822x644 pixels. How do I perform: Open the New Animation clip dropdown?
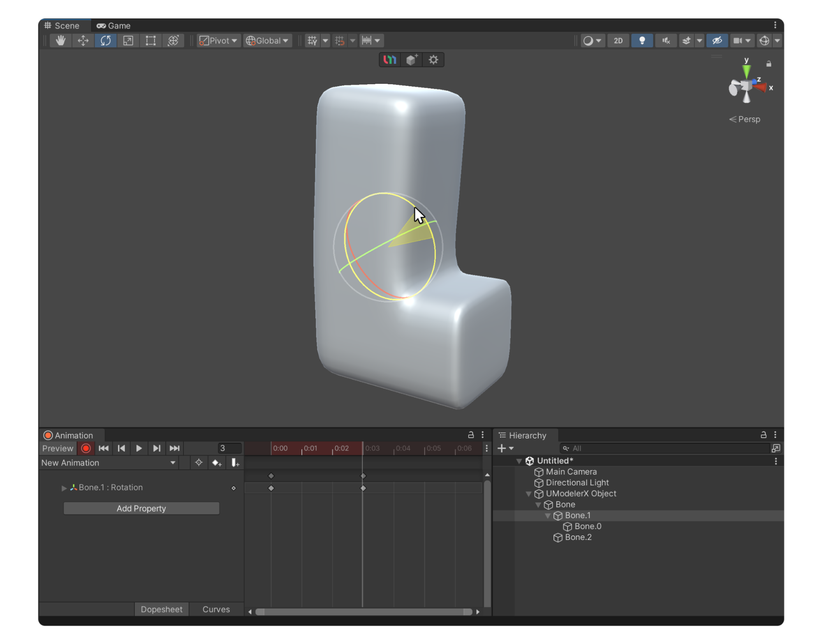click(109, 463)
